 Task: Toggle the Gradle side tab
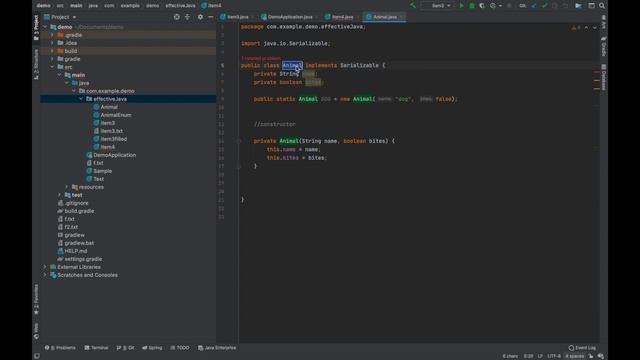(x=603, y=46)
